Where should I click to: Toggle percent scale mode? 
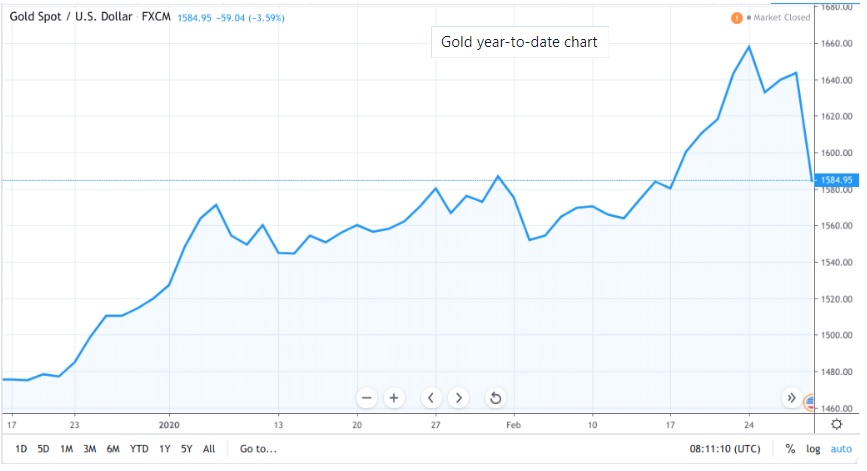[x=790, y=449]
